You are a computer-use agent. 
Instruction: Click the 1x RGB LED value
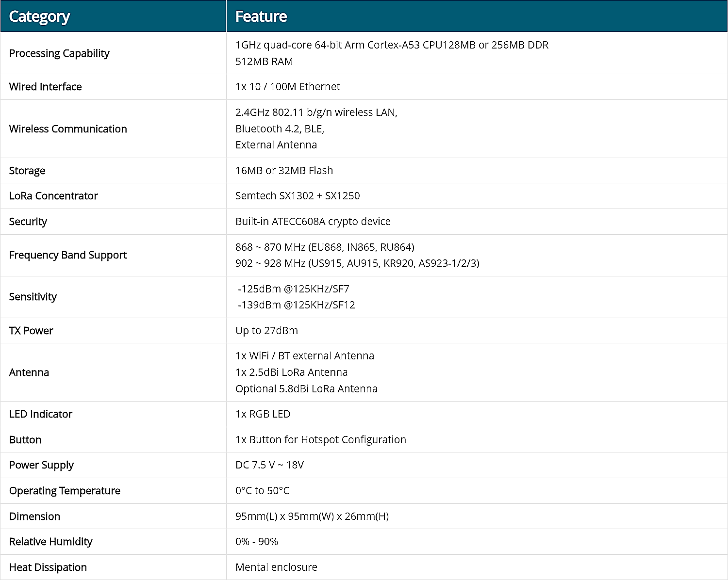pos(263,414)
